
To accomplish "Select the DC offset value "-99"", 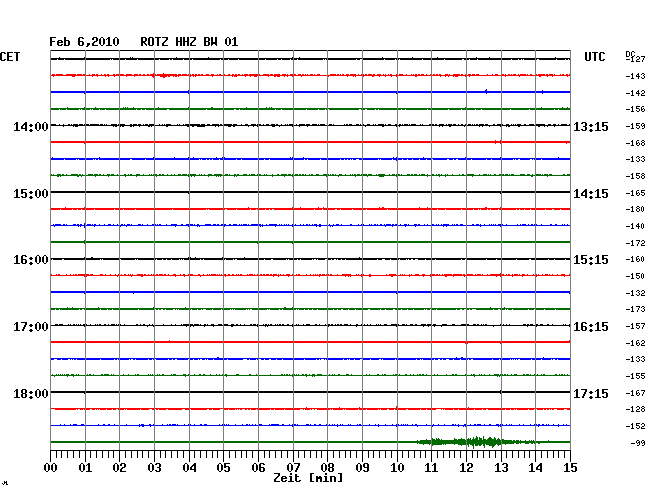I will 638,443.
